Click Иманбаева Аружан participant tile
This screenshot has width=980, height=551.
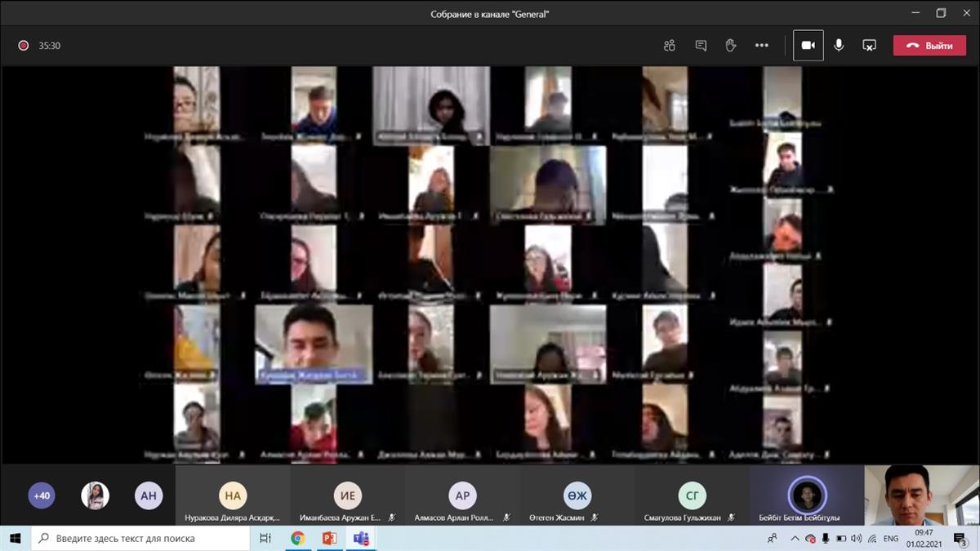tap(348, 496)
